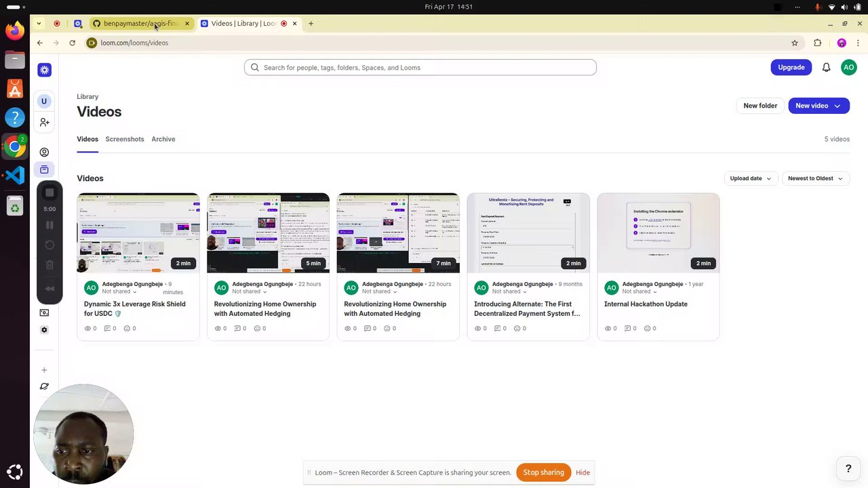Open the Chrome profile avatar

click(842, 43)
